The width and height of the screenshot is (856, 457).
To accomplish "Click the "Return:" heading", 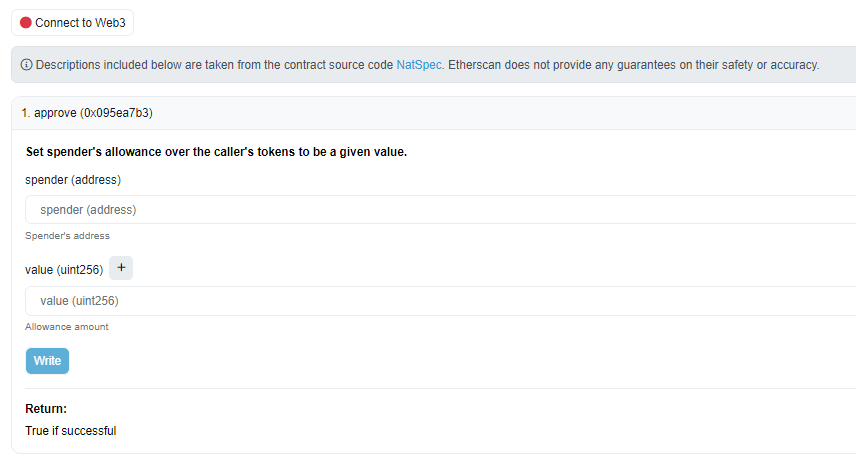I will pos(46,409).
